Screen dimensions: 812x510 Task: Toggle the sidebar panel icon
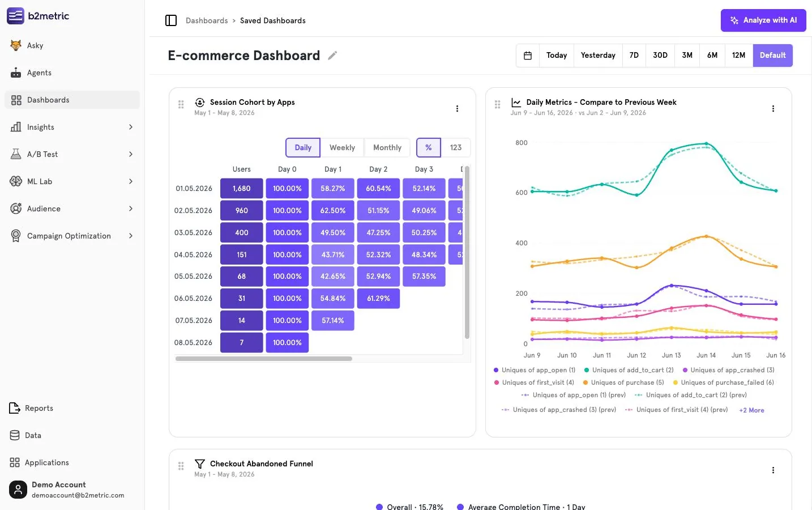point(171,20)
